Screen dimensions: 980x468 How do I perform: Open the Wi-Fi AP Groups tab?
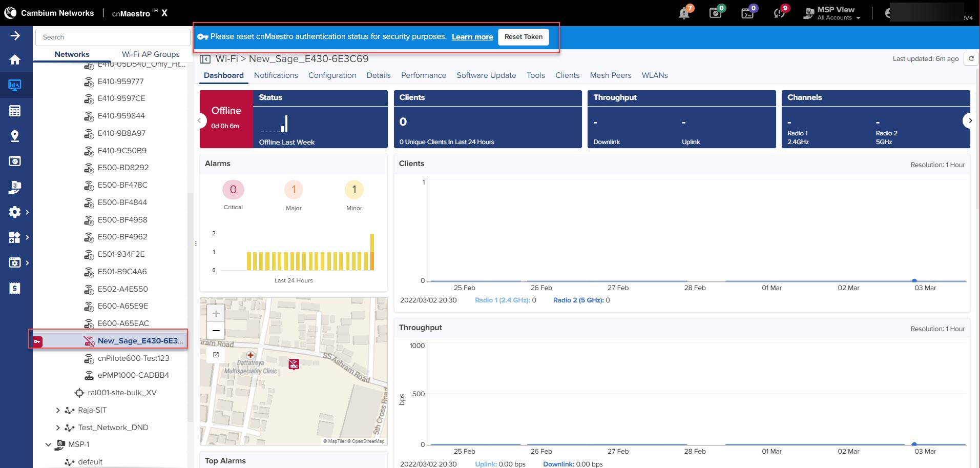[151, 54]
